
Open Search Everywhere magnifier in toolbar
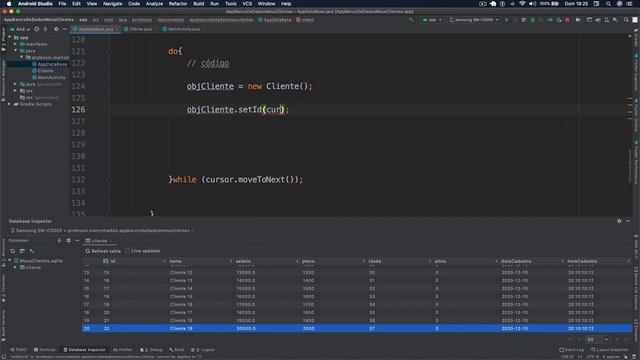click(626, 20)
